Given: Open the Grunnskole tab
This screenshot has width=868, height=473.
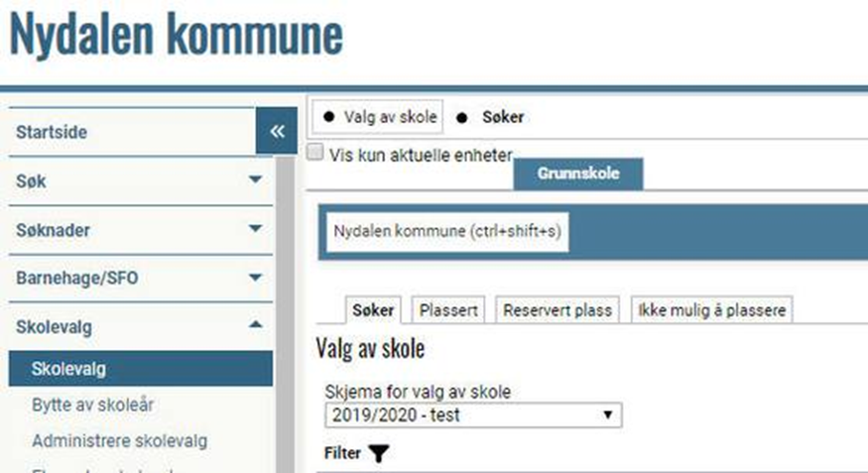Looking at the screenshot, I should click(578, 173).
